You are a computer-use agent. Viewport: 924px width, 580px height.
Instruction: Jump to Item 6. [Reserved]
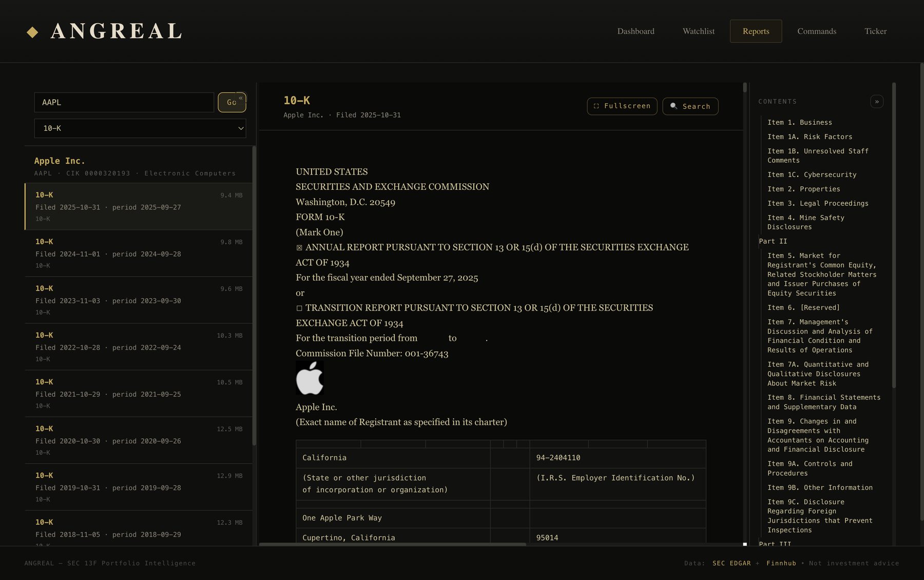tap(803, 307)
